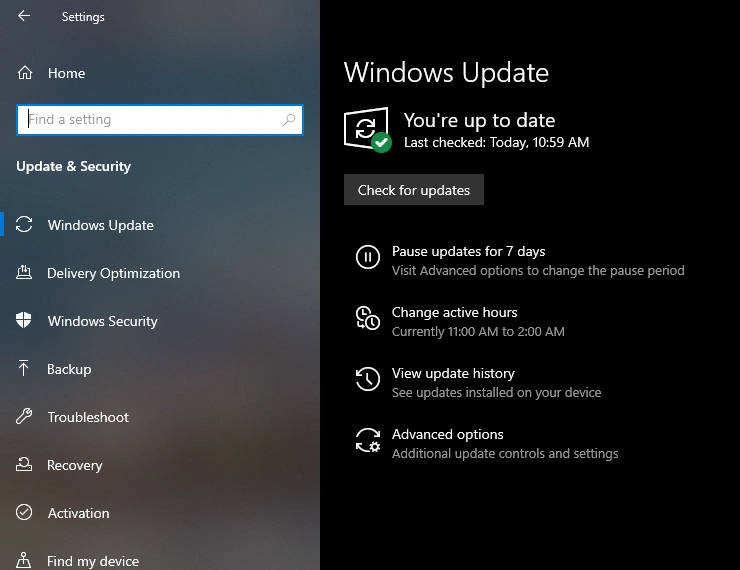Click the search magnifier icon
Viewport: 740px width, 570px height.
click(x=289, y=120)
